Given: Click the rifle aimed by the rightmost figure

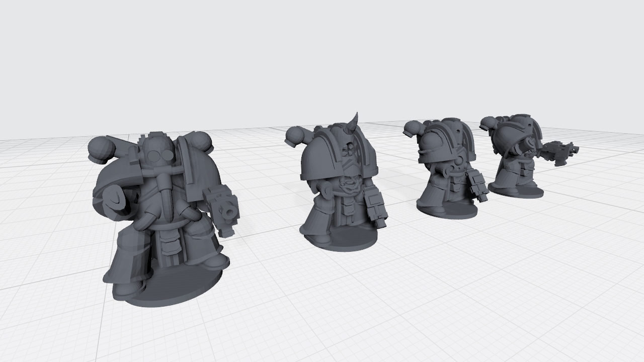Looking at the screenshot, I should click(x=559, y=151).
